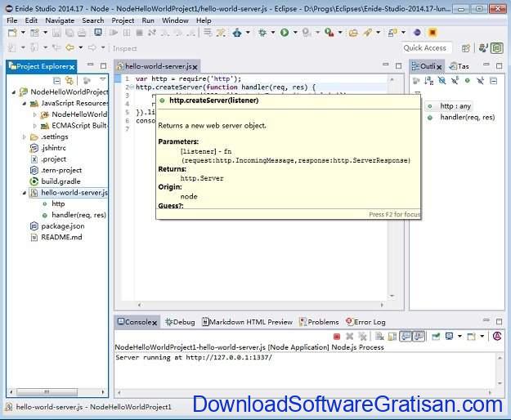Select build.gradle file
The height and width of the screenshot is (420, 511).
61,181
